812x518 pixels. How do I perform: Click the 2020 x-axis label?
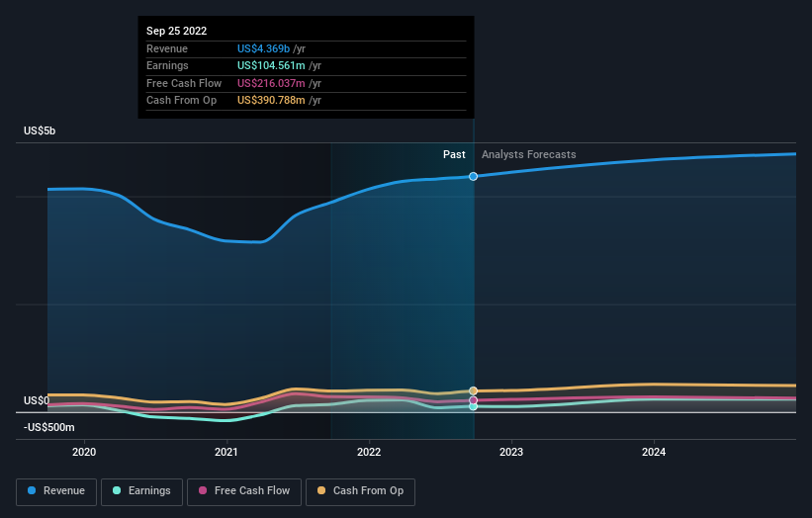click(x=84, y=452)
